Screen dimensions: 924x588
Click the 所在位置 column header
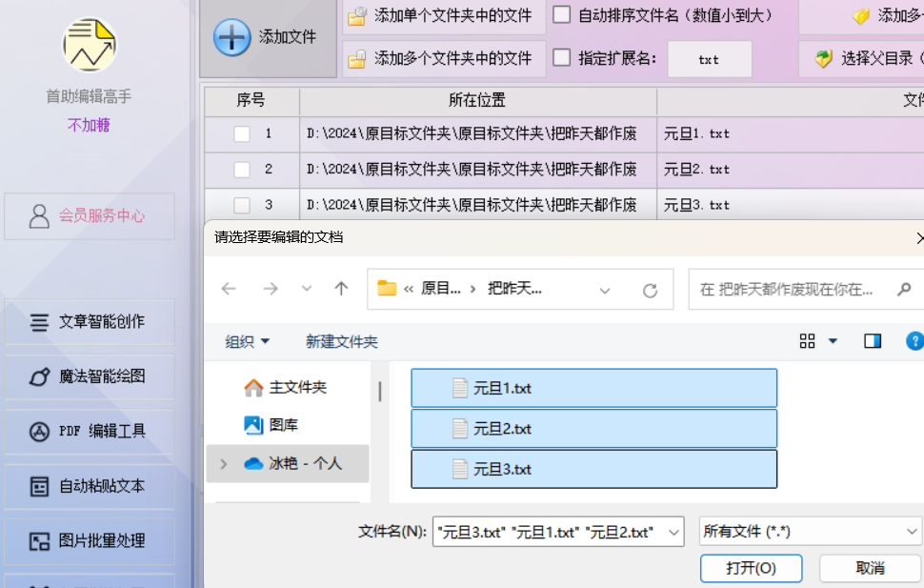(x=478, y=101)
